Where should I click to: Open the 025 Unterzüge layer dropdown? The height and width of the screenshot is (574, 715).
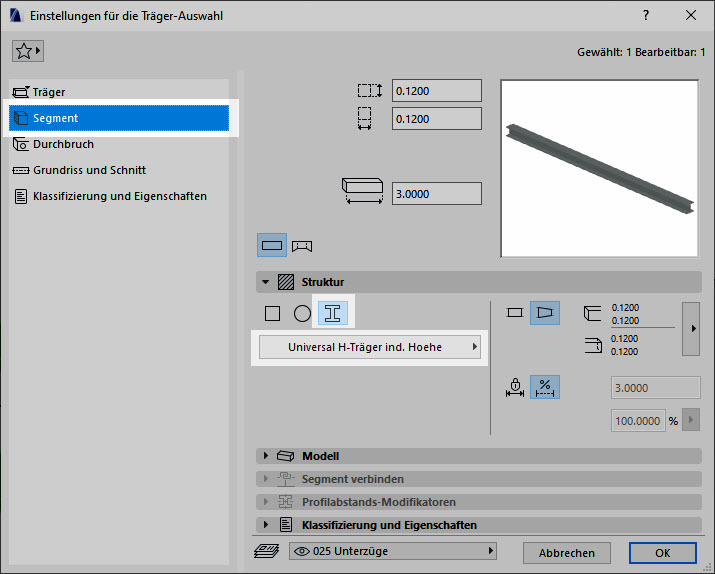coord(393,551)
